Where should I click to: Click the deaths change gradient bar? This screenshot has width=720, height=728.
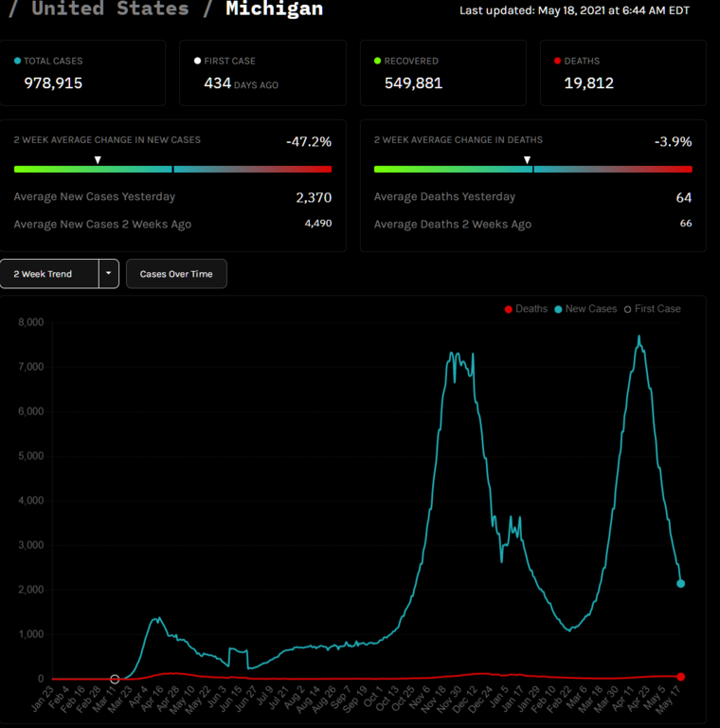[532, 170]
